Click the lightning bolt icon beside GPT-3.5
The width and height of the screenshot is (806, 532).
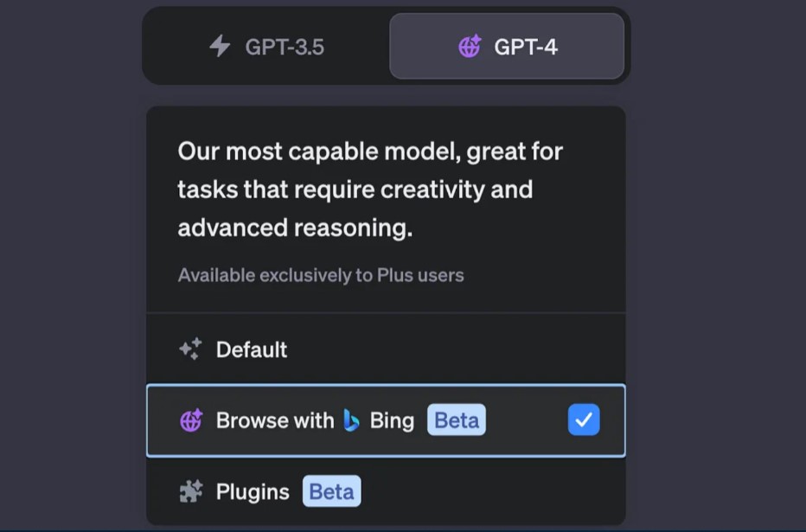[221, 46]
